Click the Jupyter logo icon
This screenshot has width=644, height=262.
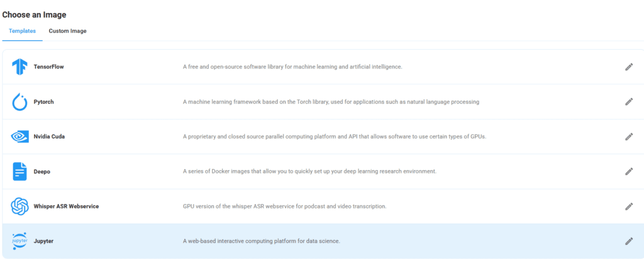pyautogui.click(x=20, y=241)
